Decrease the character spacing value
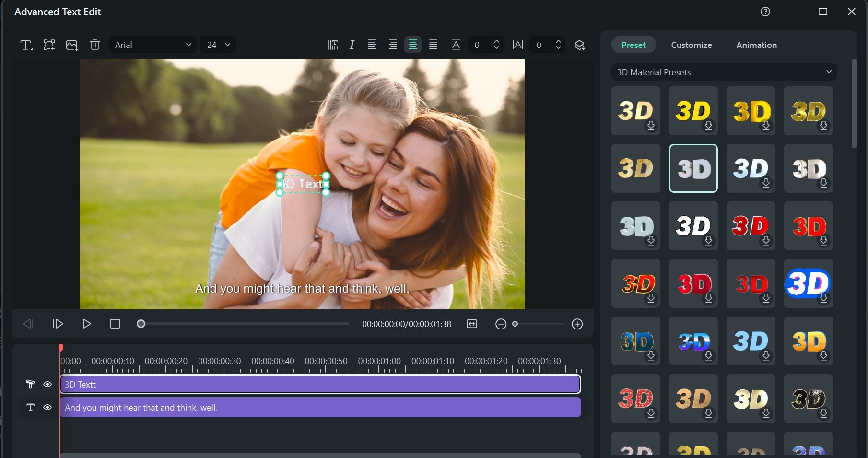This screenshot has width=868, height=458. (558, 48)
